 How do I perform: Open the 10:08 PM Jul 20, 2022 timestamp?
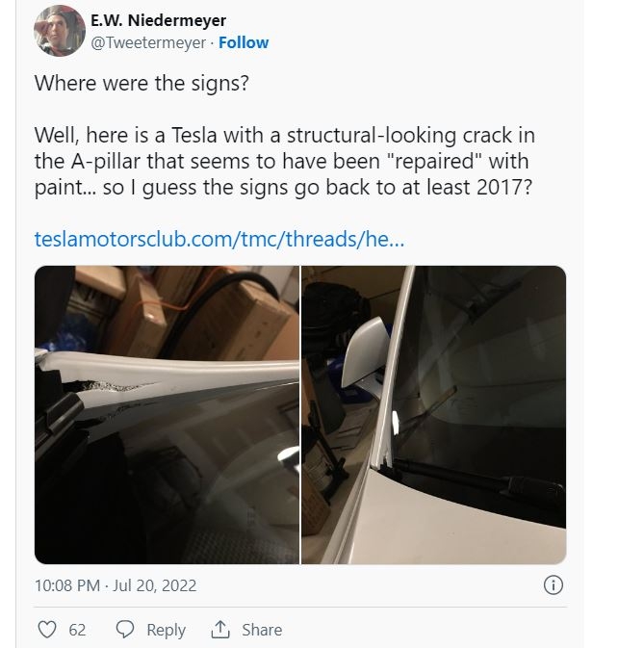pyautogui.click(x=116, y=585)
